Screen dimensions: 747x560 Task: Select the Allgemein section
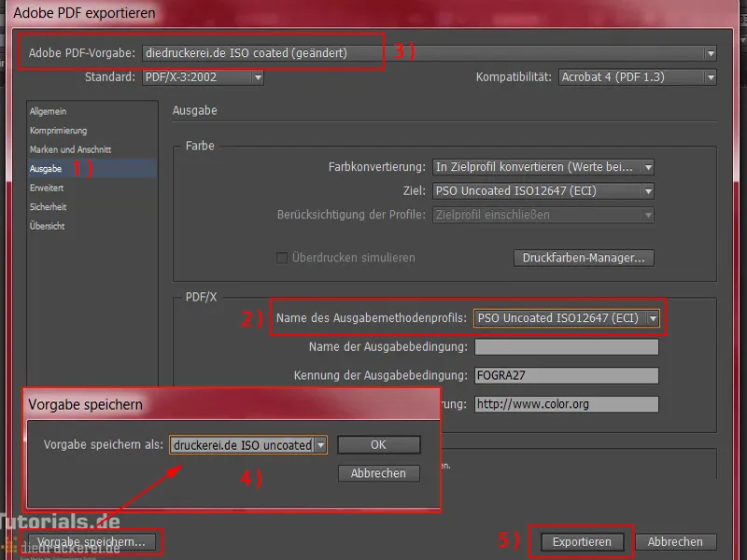point(49,111)
